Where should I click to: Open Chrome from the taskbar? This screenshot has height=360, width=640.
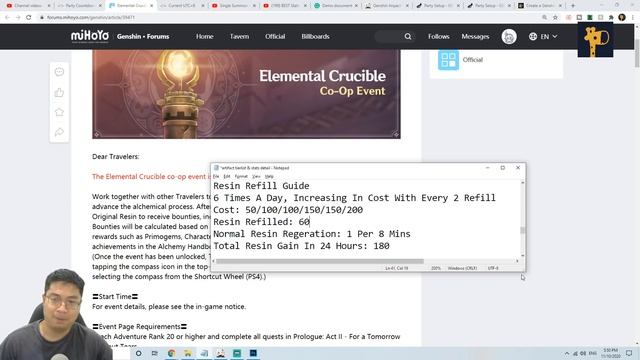[x=171, y=353]
